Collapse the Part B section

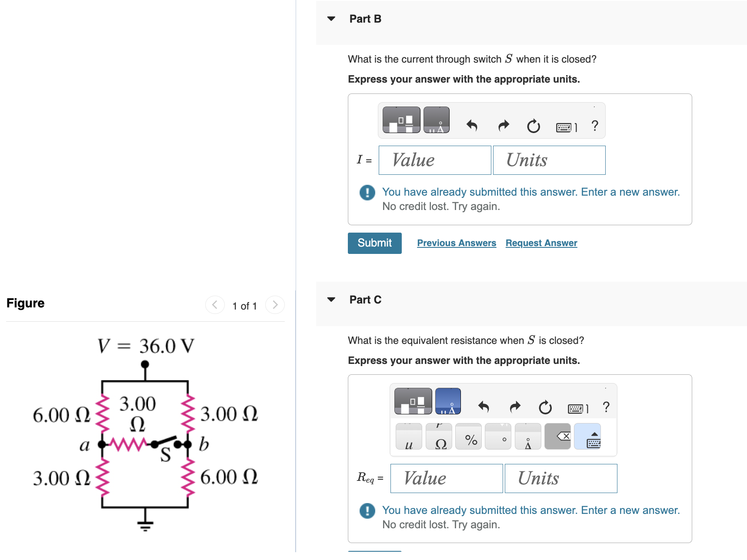(x=331, y=18)
